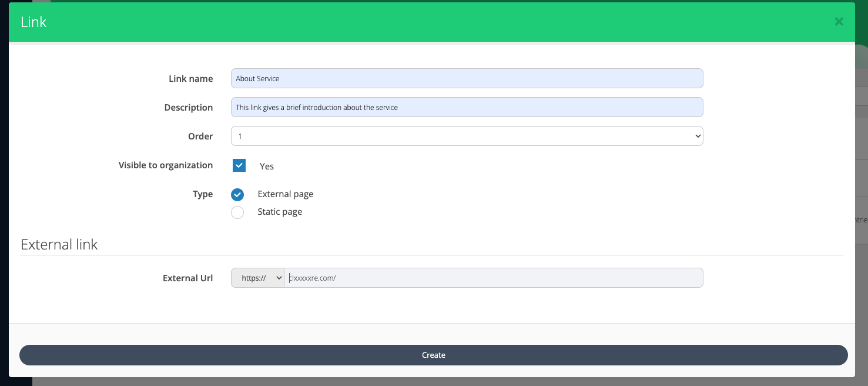Click the External Url address input
Viewport: 868px width, 386px height.
(494, 278)
